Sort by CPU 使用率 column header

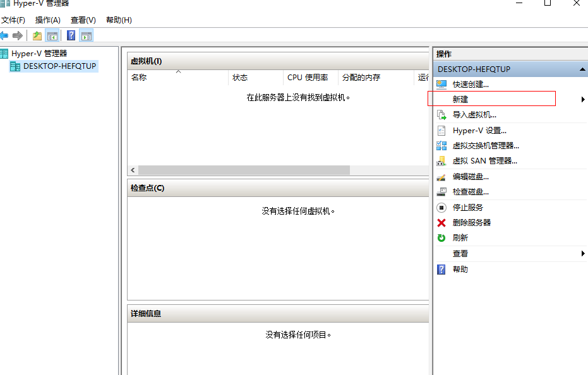(x=311, y=78)
